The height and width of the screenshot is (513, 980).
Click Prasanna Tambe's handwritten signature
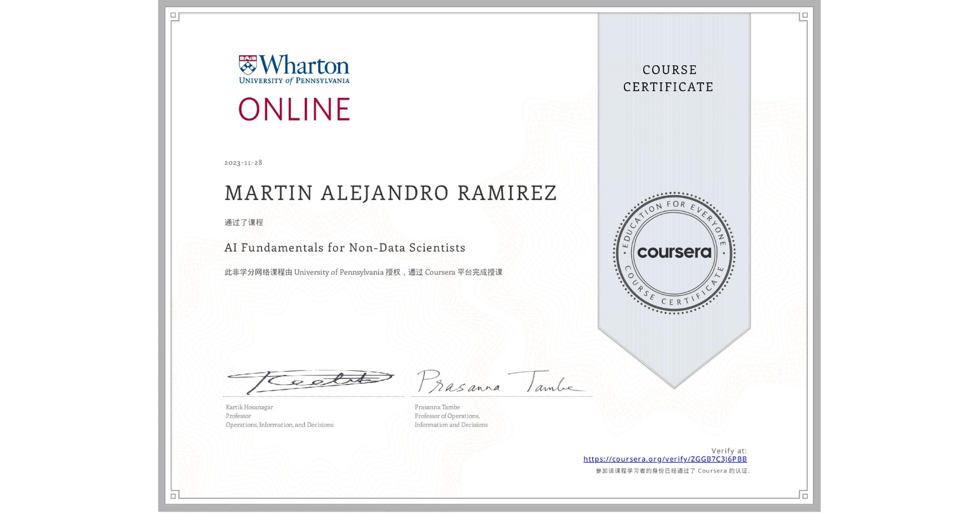[501, 381]
